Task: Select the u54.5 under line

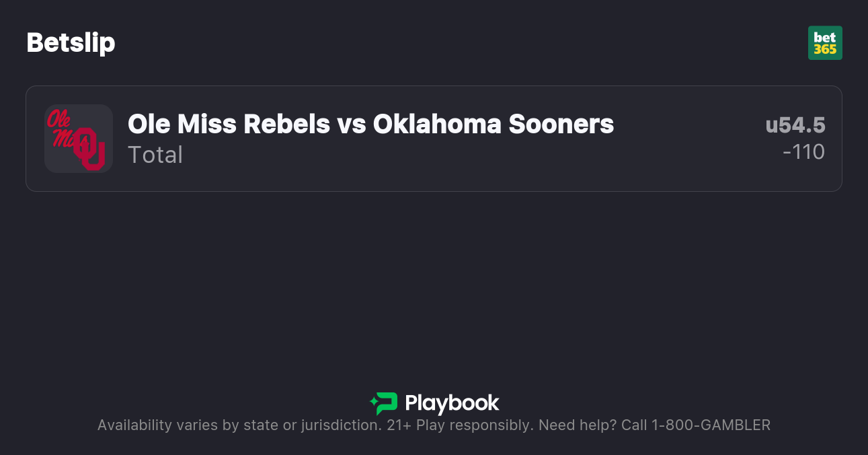Action: point(795,125)
